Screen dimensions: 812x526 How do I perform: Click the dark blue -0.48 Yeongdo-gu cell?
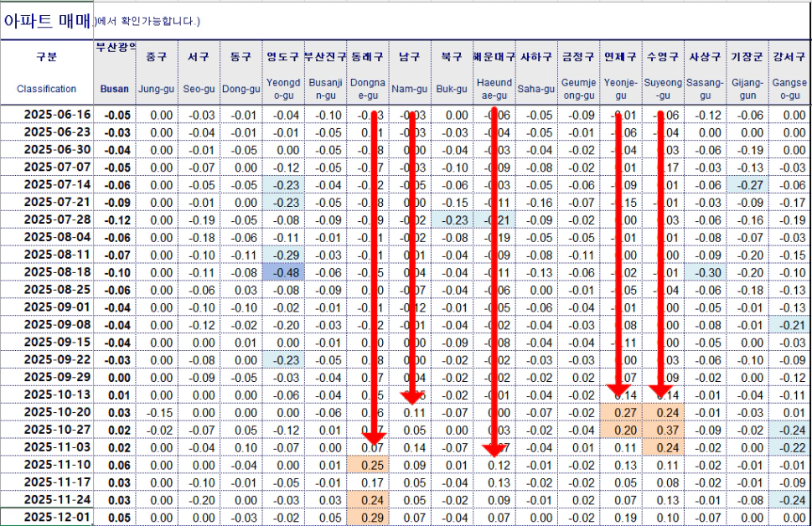pos(282,272)
